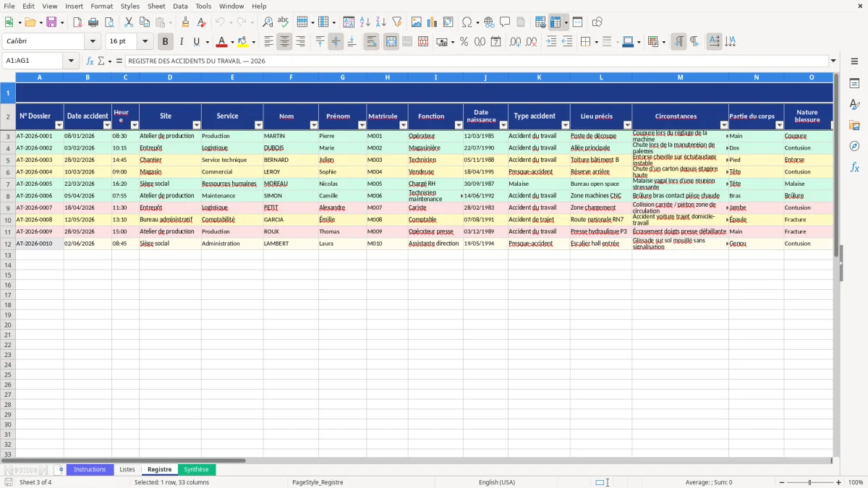Switch to the Listes sheet tab
Viewport: 868px width, 488px height.
tap(127, 470)
